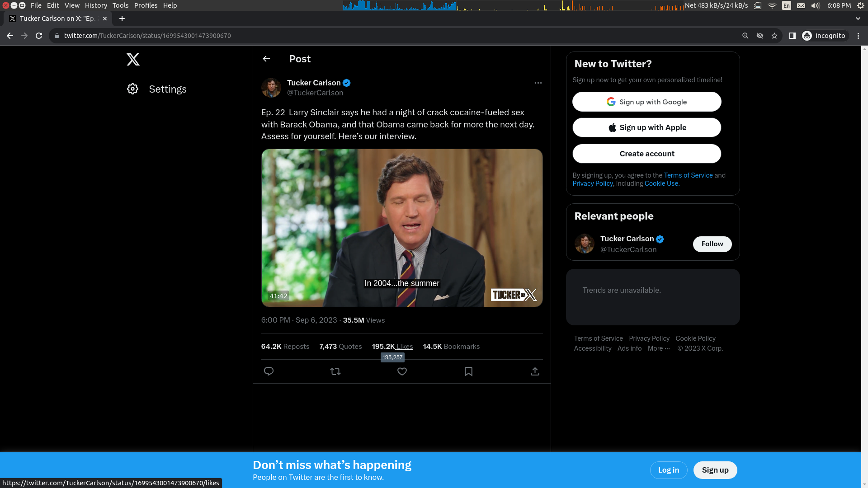Click the Log in button
Viewport: 868px width, 488px height.
tap(669, 470)
